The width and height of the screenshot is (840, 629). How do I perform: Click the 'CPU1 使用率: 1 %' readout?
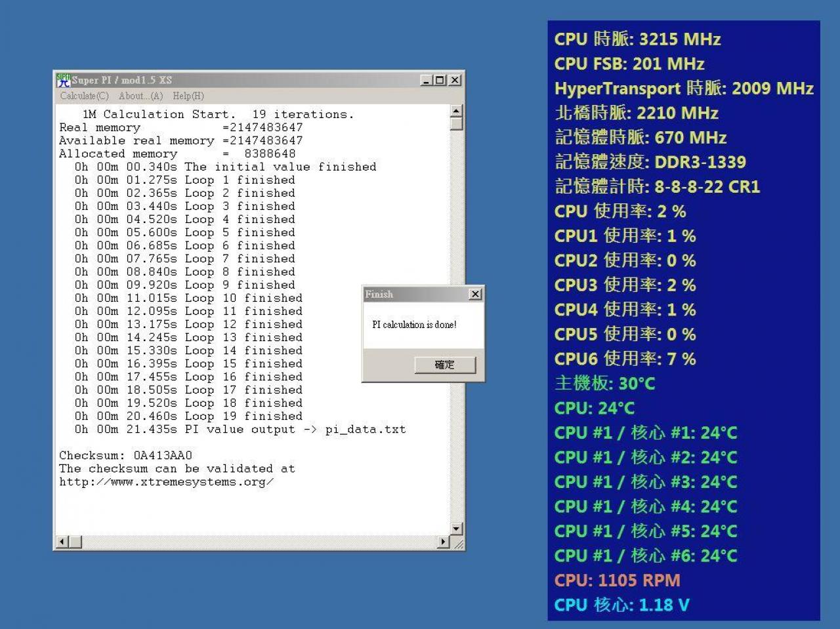(x=625, y=236)
